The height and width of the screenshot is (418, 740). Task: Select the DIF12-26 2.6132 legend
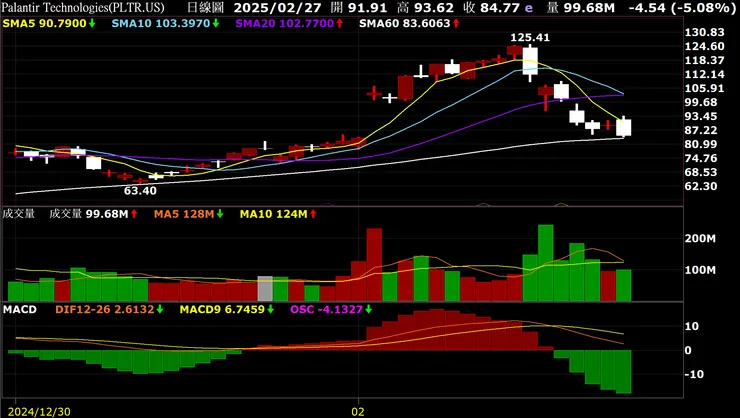point(109,309)
